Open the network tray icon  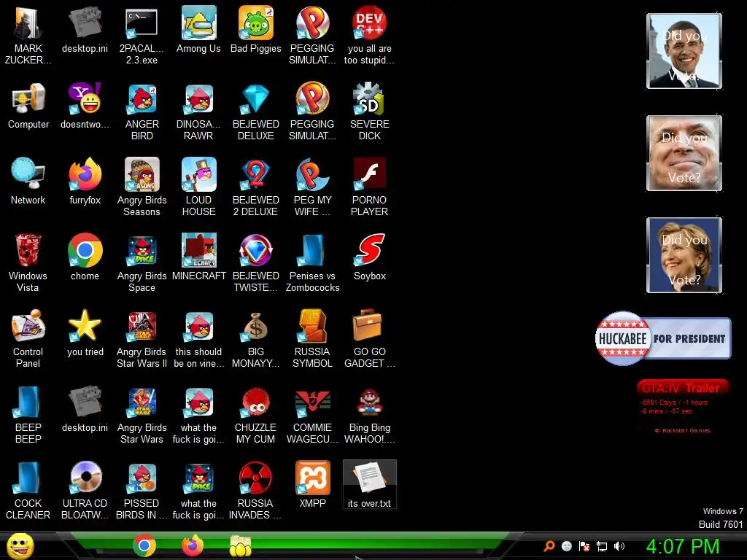click(602, 546)
